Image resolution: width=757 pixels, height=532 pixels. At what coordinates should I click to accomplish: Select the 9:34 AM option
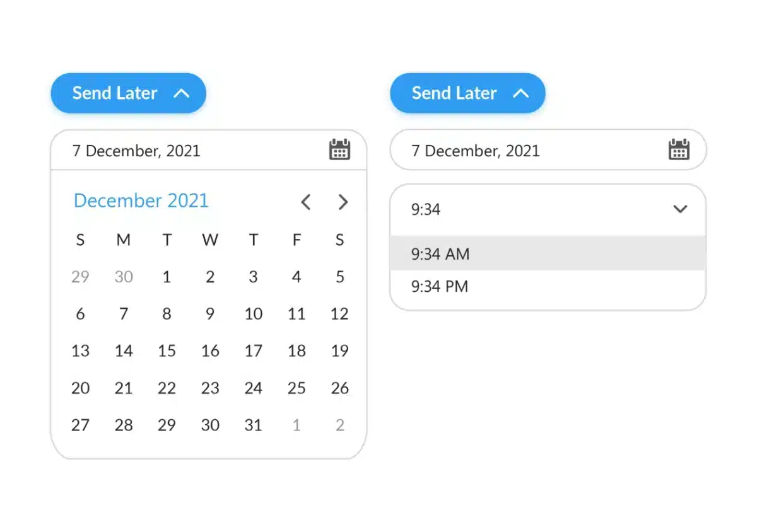pyautogui.click(x=548, y=253)
